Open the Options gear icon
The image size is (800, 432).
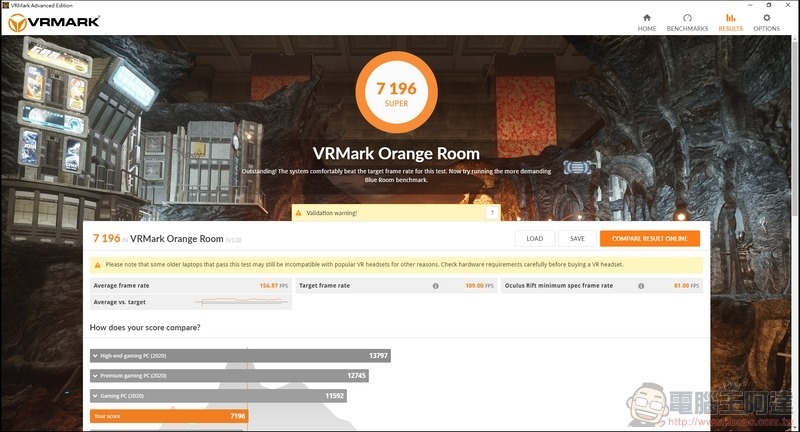click(x=766, y=18)
